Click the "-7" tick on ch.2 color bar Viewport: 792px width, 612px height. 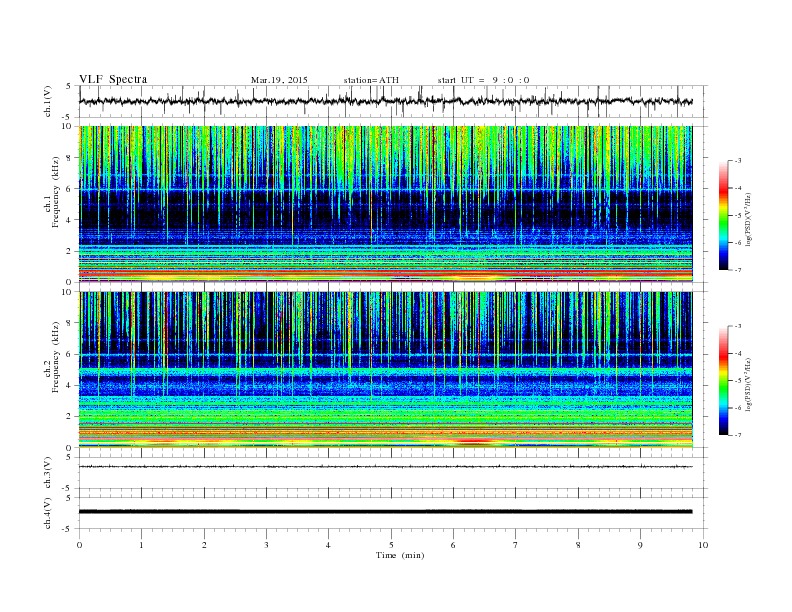(x=738, y=435)
